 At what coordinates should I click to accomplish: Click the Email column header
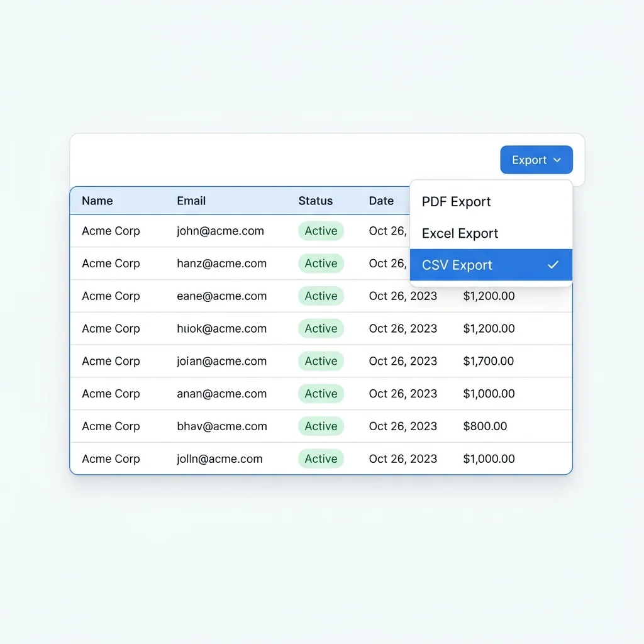pos(191,201)
